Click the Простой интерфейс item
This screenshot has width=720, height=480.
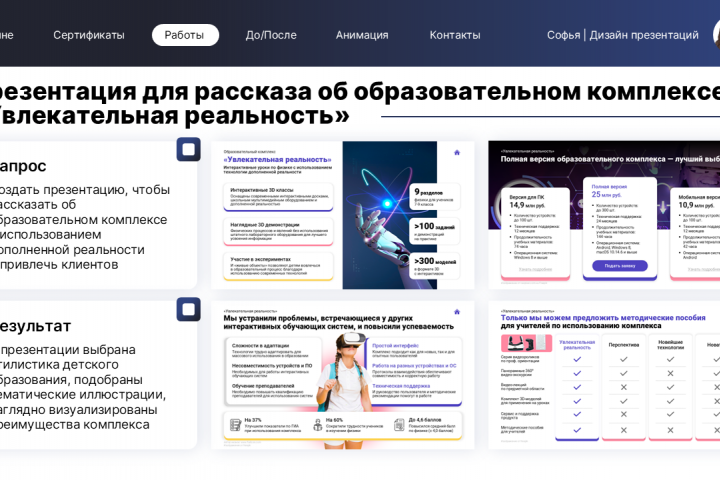(413, 350)
